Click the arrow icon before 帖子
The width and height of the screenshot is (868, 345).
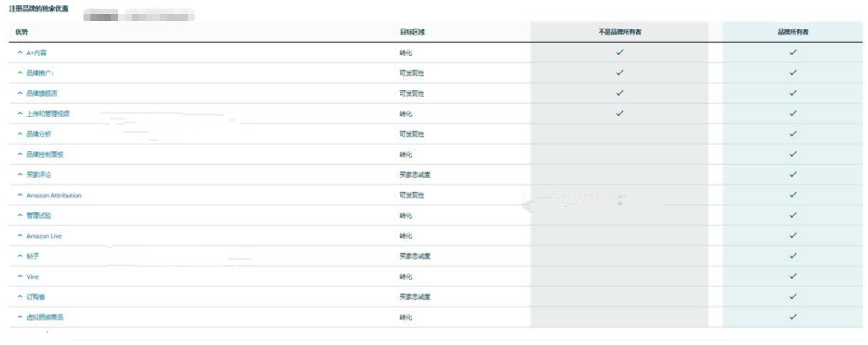pyautogui.click(x=20, y=256)
